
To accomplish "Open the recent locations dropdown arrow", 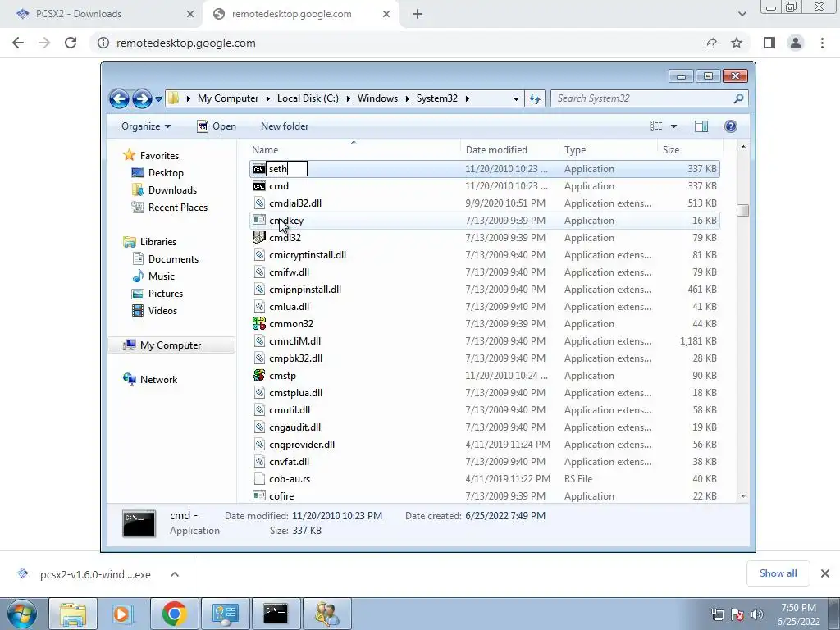I will (158, 99).
